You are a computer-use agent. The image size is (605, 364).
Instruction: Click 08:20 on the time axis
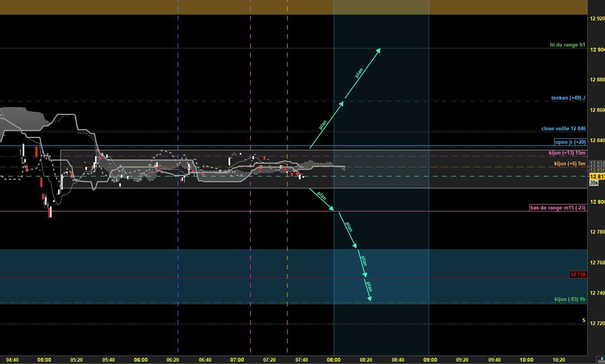[366, 360]
